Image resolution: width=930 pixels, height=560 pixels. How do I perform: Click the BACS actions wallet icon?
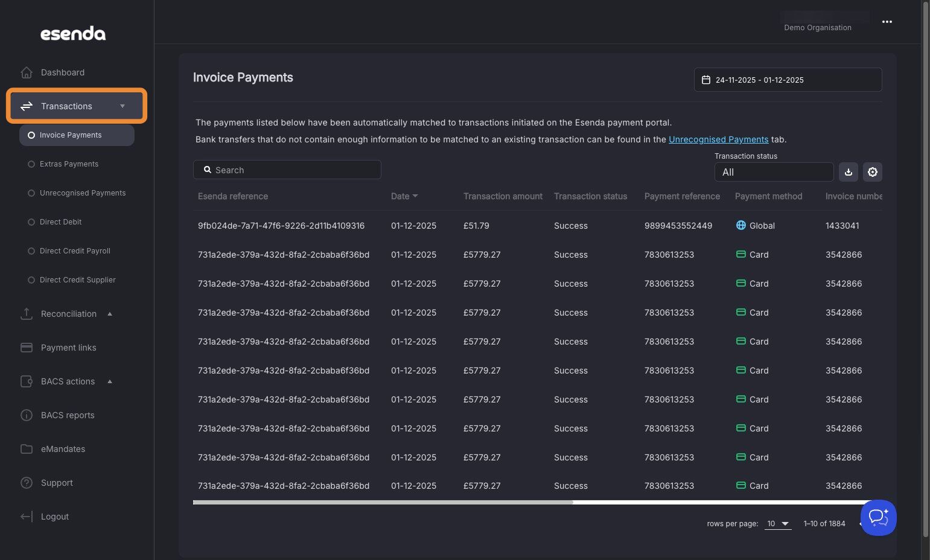[27, 381]
